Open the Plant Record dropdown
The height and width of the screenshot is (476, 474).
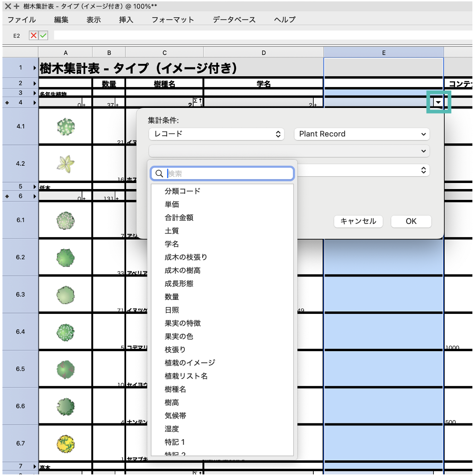coord(362,134)
